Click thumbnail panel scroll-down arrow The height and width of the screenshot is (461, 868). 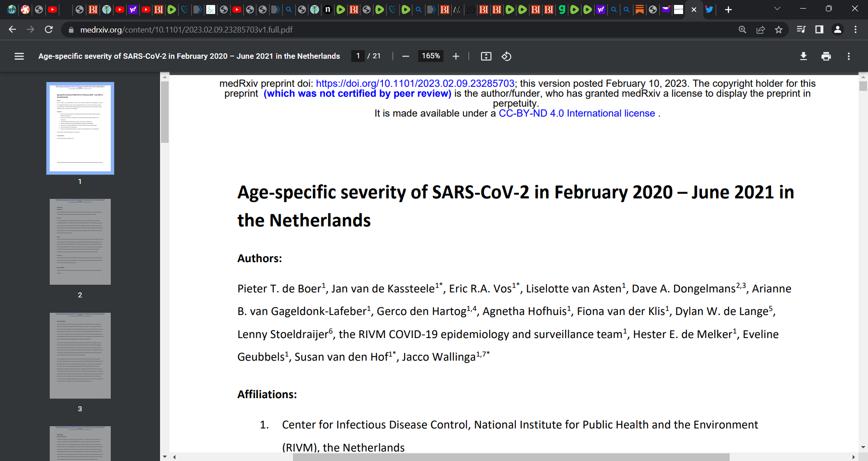click(x=165, y=456)
